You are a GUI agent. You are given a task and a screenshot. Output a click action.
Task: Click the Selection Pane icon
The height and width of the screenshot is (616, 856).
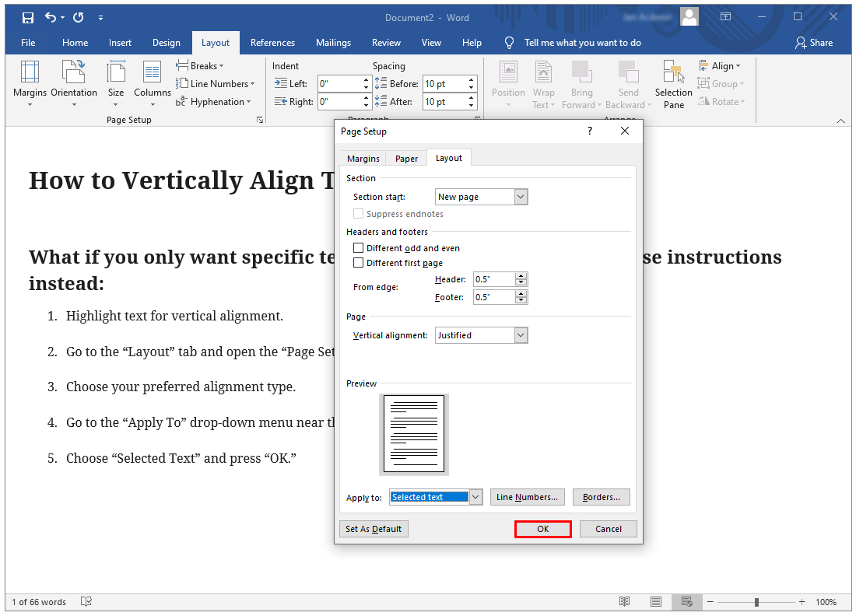673,73
